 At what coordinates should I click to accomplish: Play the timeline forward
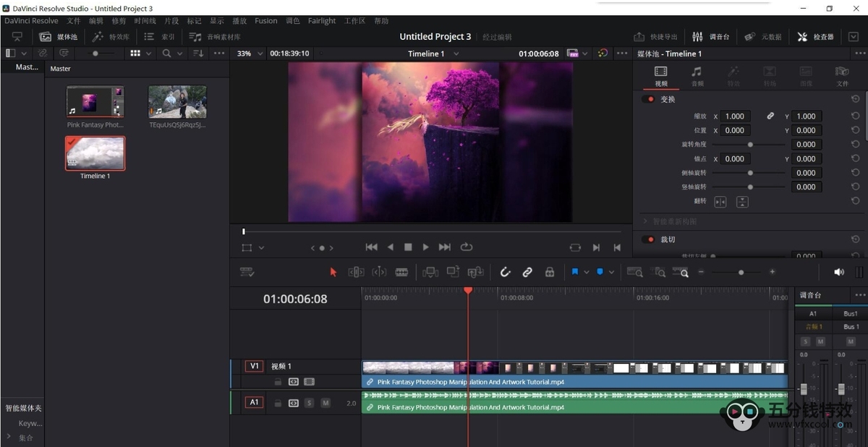(425, 247)
